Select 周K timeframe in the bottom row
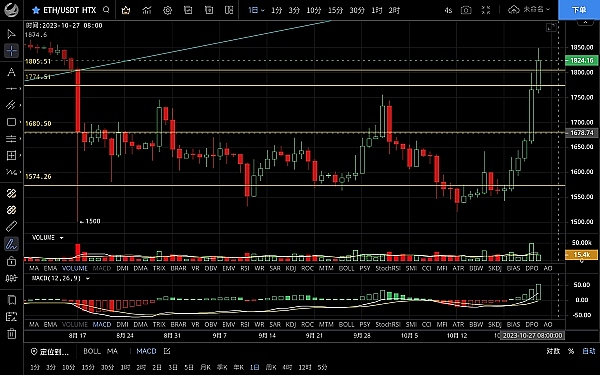 pos(271,367)
